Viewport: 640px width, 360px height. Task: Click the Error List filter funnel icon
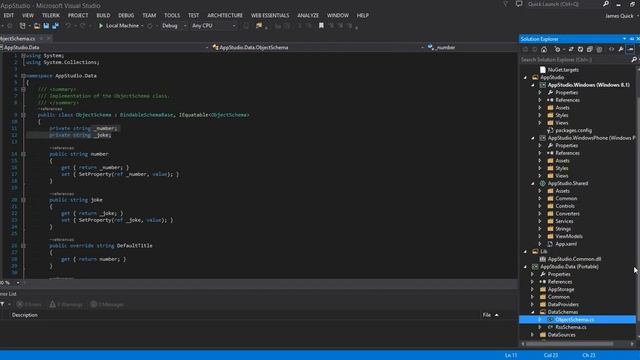pos(2,304)
